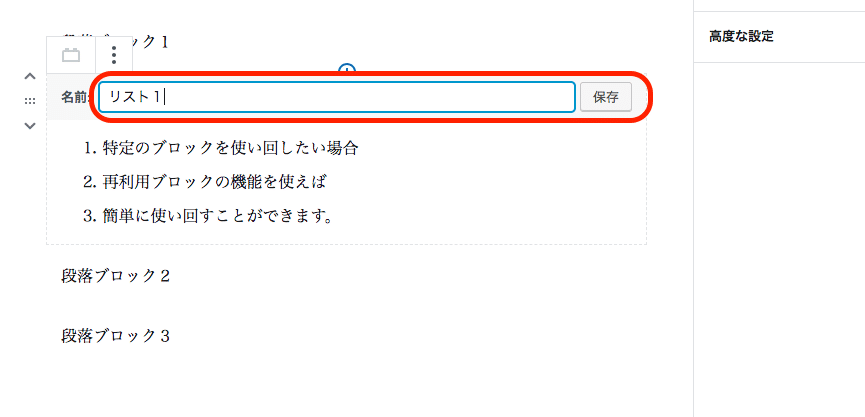Image resolution: width=865 pixels, height=417 pixels.
Task: Click the 名前 label
Action: coord(74,98)
